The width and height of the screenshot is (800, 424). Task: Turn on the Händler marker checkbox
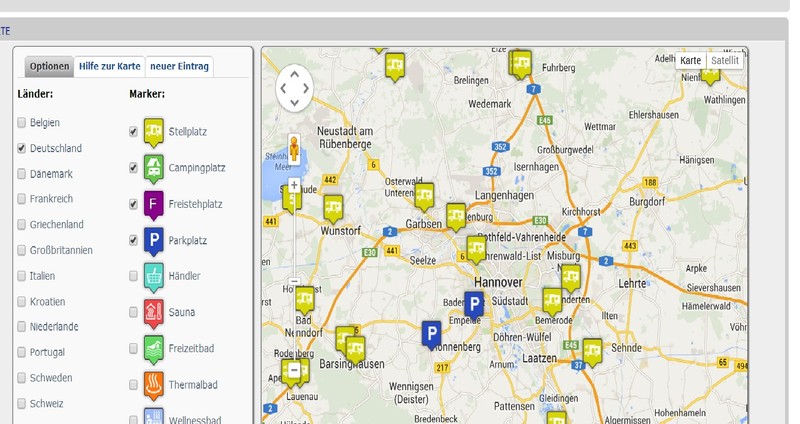[133, 276]
